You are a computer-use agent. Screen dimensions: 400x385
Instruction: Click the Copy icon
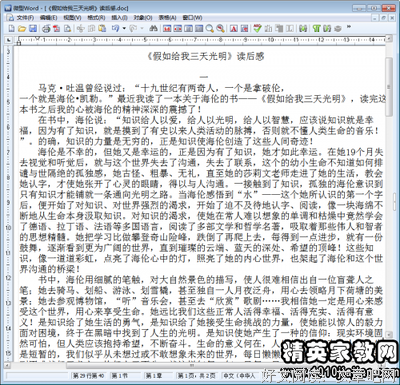pyautogui.click(x=91, y=29)
